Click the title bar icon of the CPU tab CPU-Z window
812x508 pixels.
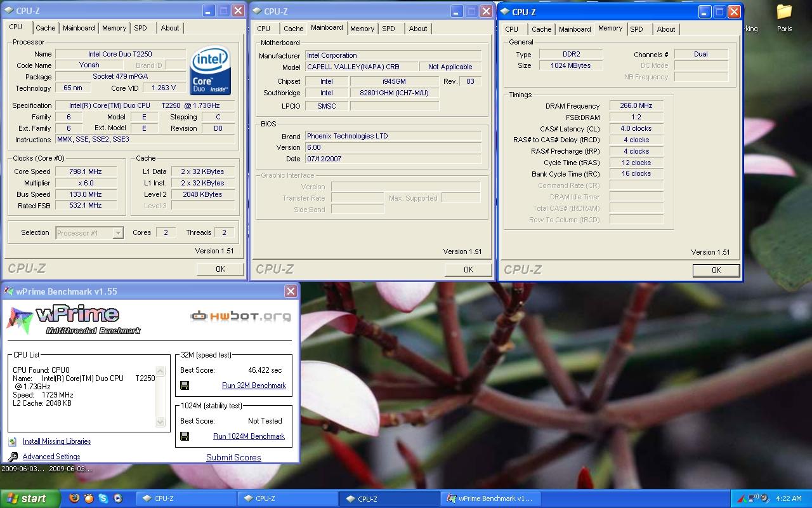(8, 11)
